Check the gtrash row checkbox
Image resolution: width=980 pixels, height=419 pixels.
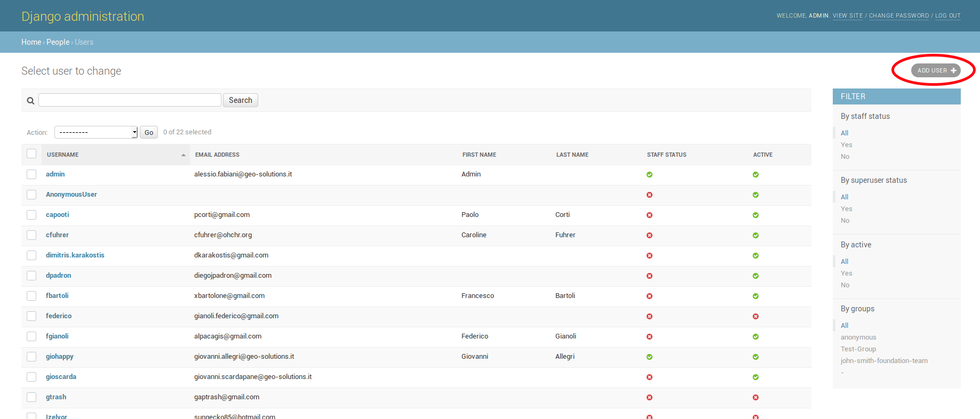(31, 397)
